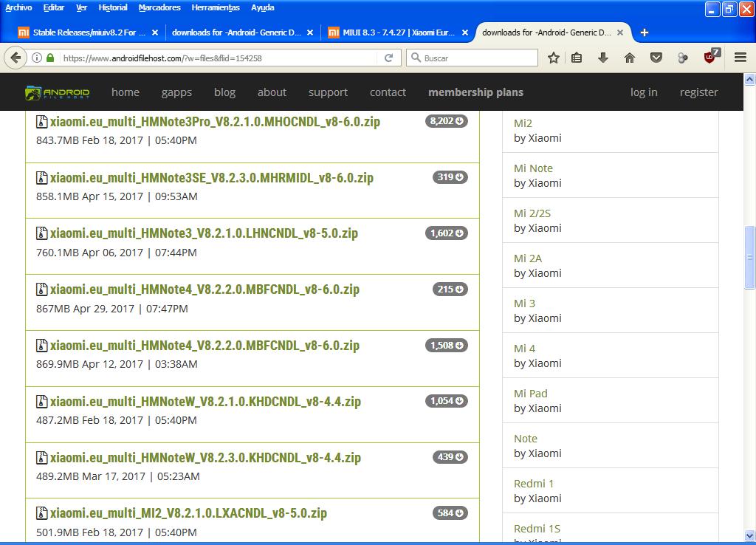Click the 439 download count badge

[450, 456]
